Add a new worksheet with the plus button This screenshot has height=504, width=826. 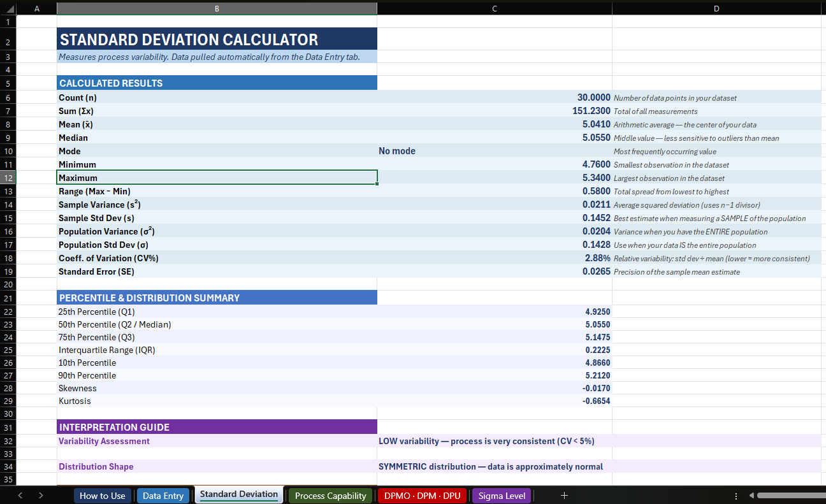click(564, 494)
